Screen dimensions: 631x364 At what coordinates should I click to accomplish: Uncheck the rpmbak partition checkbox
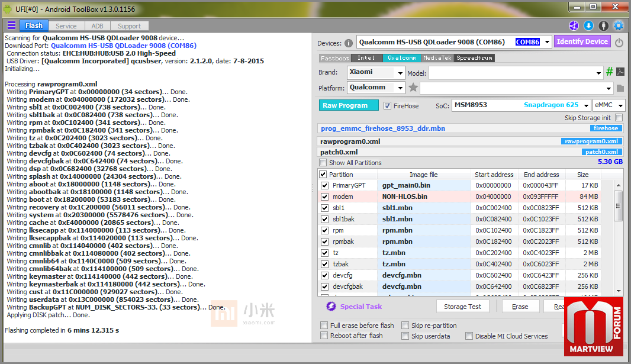(325, 241)
